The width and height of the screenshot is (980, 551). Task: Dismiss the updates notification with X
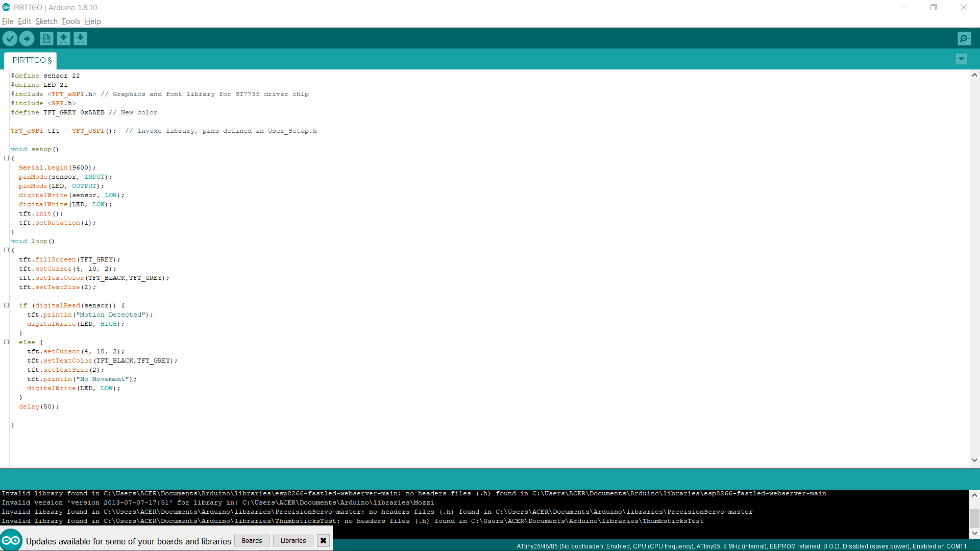pos(323,540)
